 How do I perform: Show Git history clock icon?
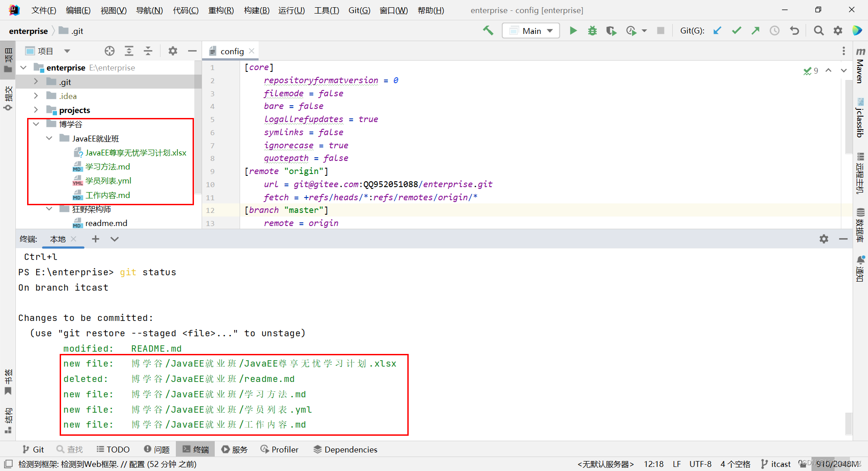click(x=774, y=31)
